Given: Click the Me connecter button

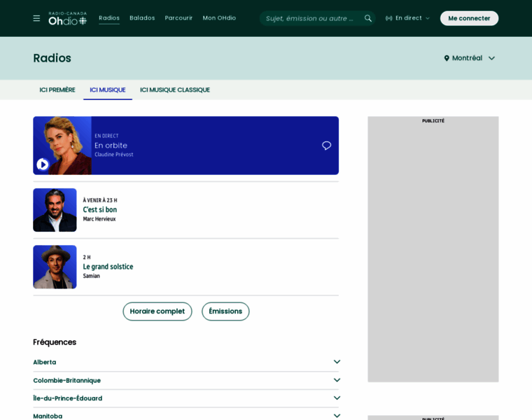Looking at the screenshot, I should click(x=469, y=18).
